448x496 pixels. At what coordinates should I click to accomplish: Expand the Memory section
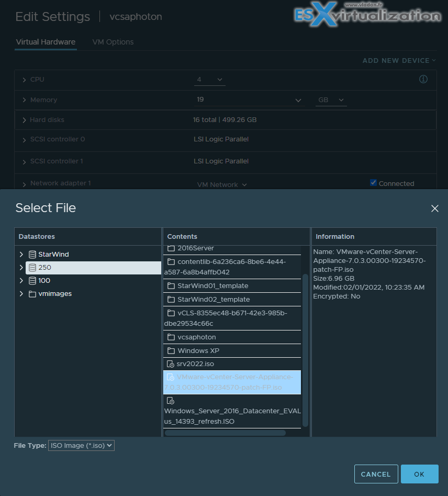(24, 100)
